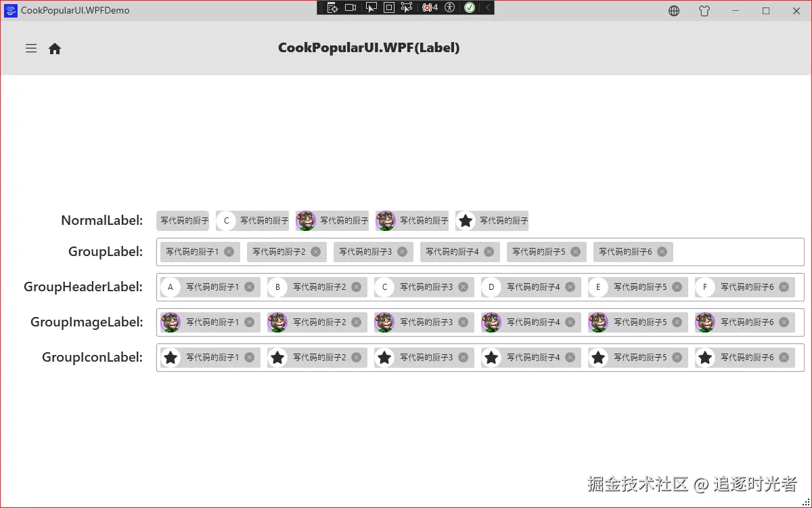Viewport: 812px width, 508px height.
Task: Dismiss GroupIconLabel tag 写代码的厨子3
Action: click(x=464, y=358)
